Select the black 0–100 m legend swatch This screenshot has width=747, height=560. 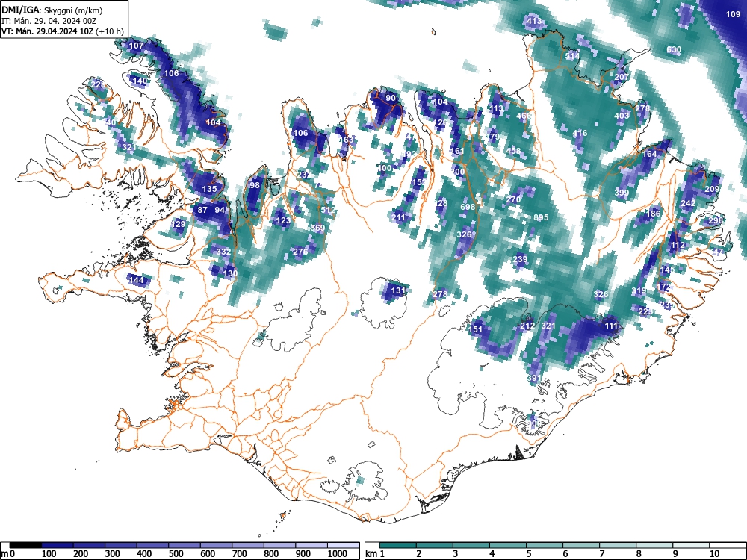point(25,545)
